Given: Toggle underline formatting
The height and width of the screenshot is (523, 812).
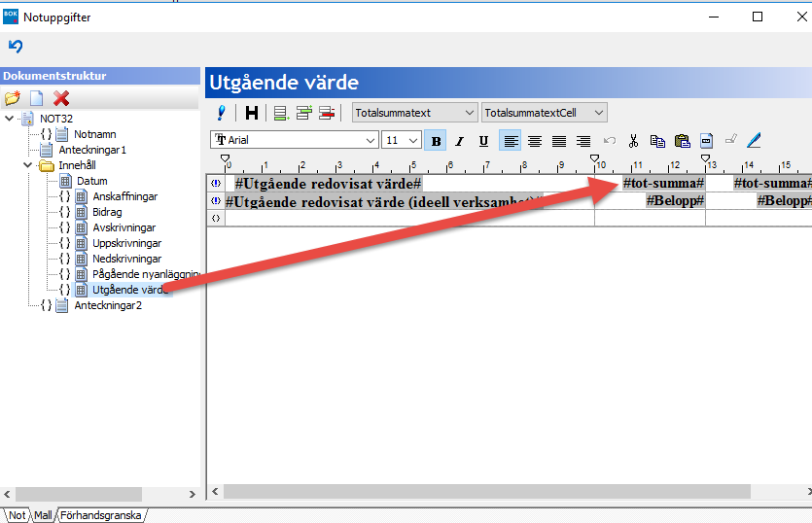Looking at the screenshot, I should click(x=483, y=141).
